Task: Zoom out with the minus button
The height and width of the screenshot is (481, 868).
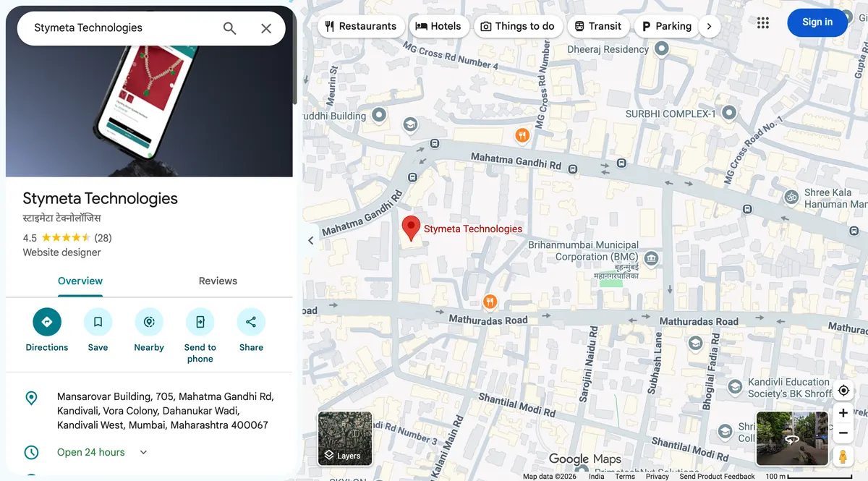Action: pyautogui.click(x=843, y=433)
